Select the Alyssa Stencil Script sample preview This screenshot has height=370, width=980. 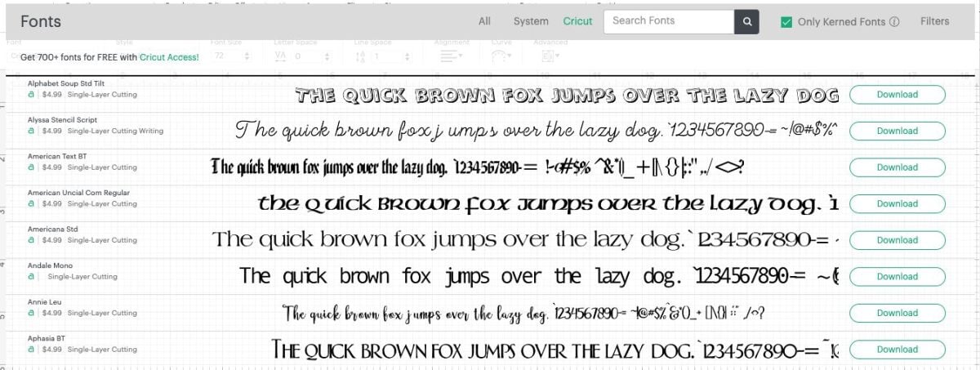point(537,130)
